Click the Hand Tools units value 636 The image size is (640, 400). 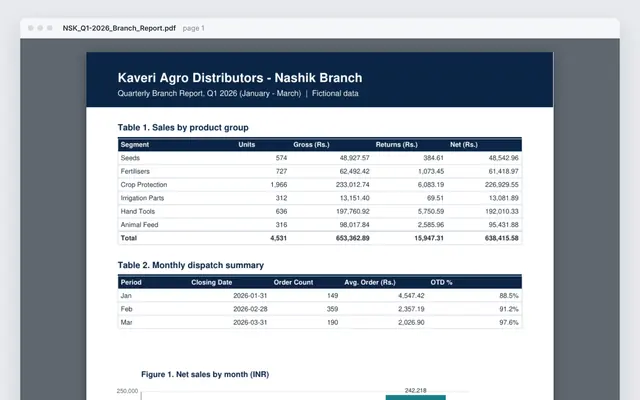(x=281, y=211)
